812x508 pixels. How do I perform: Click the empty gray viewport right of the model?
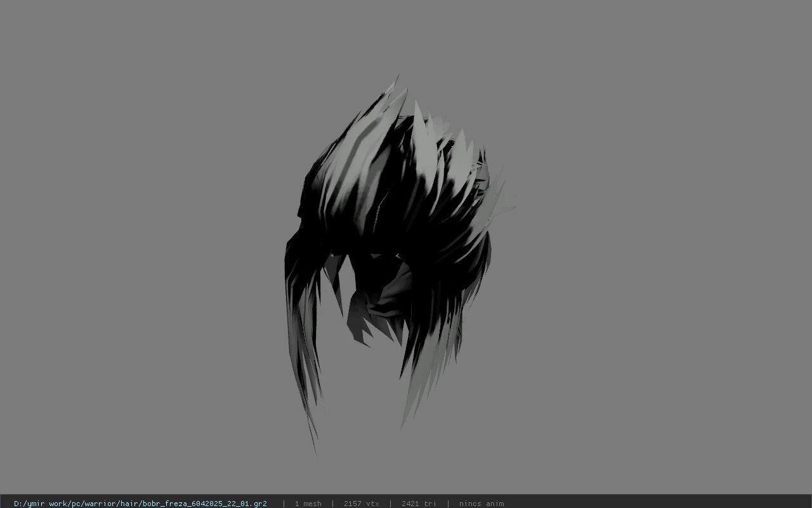(653, 254)
